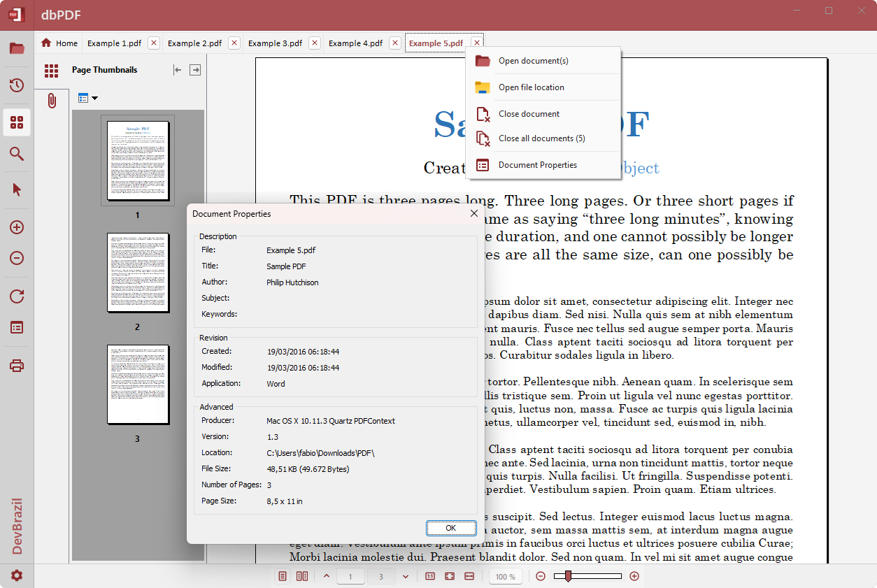Close the Example 5.pdf tab
The height and width of the screenshot is (588, 877).
tap(476, 43)
